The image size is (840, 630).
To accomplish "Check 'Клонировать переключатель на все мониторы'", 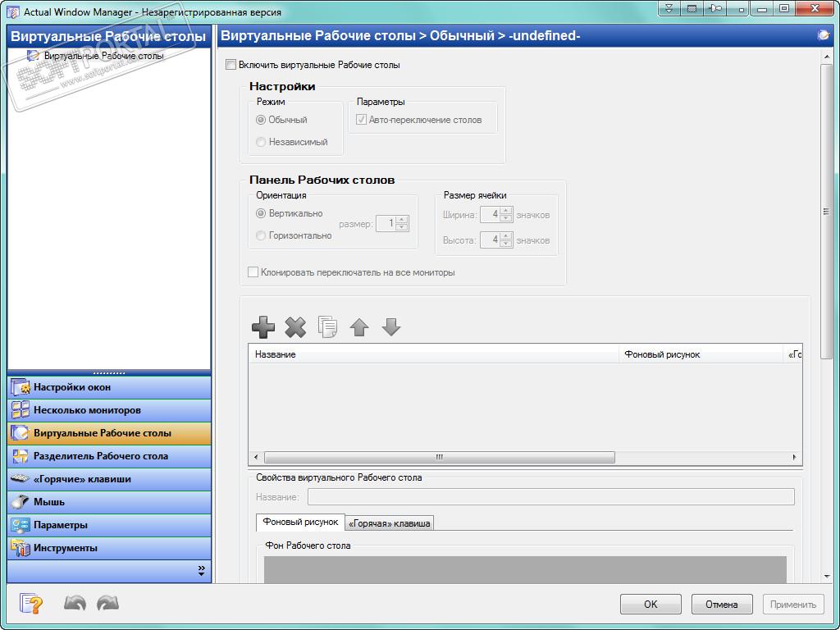I will (x=253, y=272).
